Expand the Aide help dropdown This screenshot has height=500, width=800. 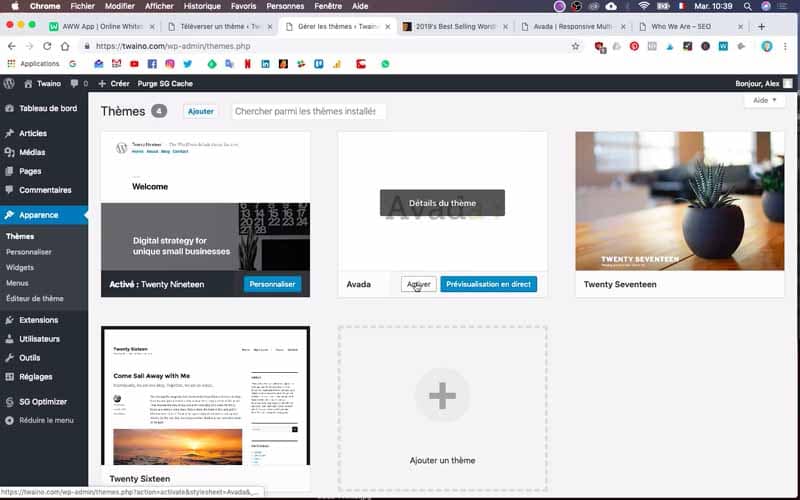point(764,100)
